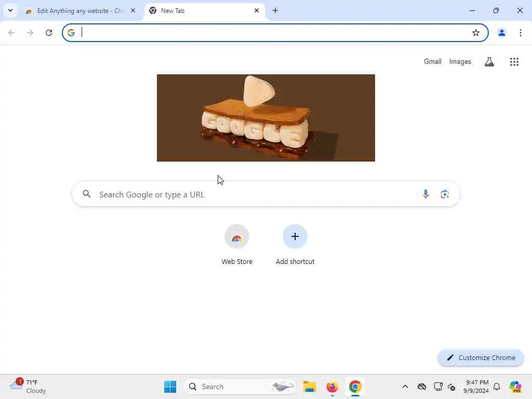Click the browser back arrow
The image size is (532, 399).
point(11,33)
